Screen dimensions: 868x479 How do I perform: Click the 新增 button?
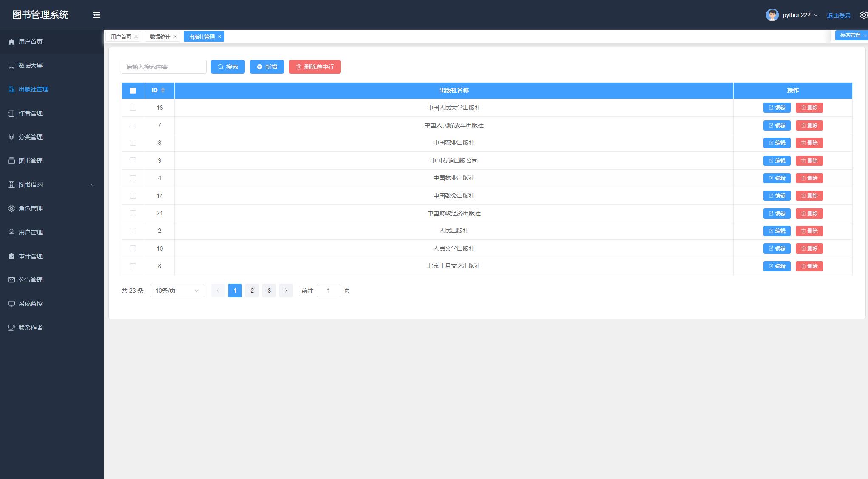267,67
